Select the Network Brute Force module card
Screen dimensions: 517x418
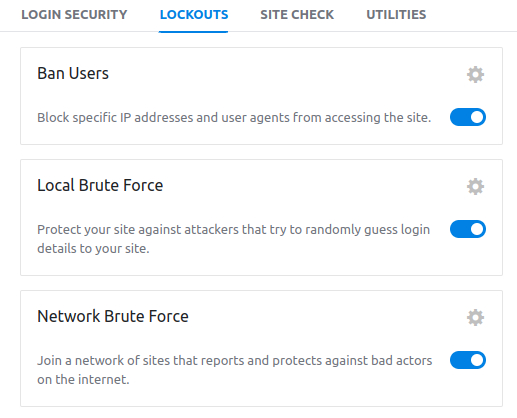pyautogui.click(x=261, y=348)
